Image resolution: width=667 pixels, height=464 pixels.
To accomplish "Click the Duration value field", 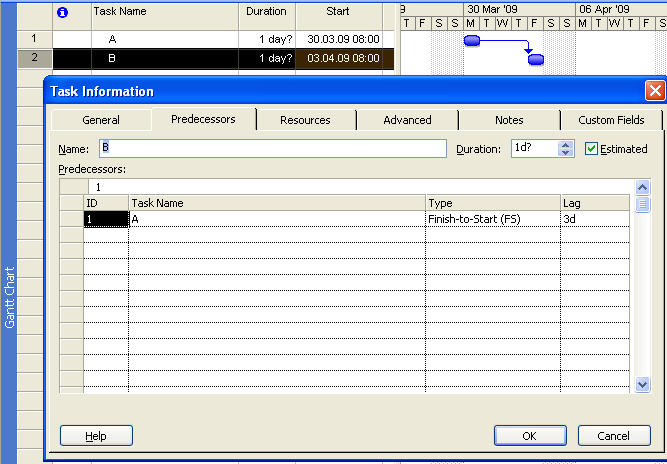I will click(535, 148).
